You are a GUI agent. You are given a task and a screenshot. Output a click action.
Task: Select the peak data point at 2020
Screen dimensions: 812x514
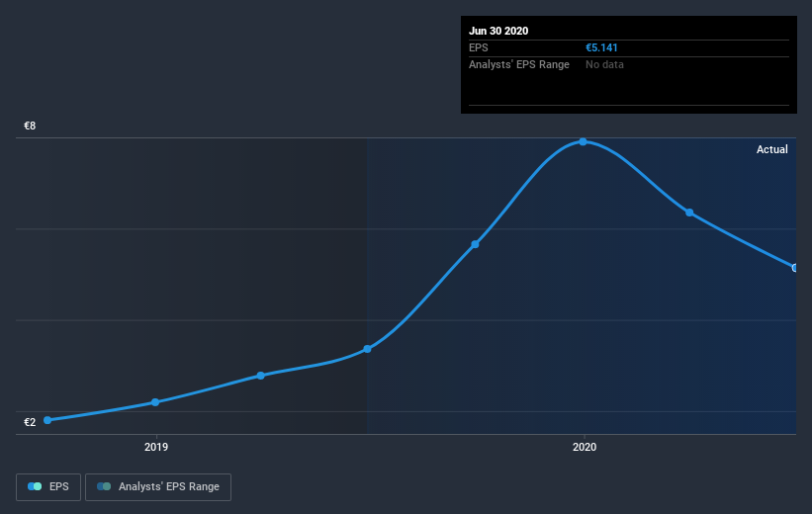[584, 141]
